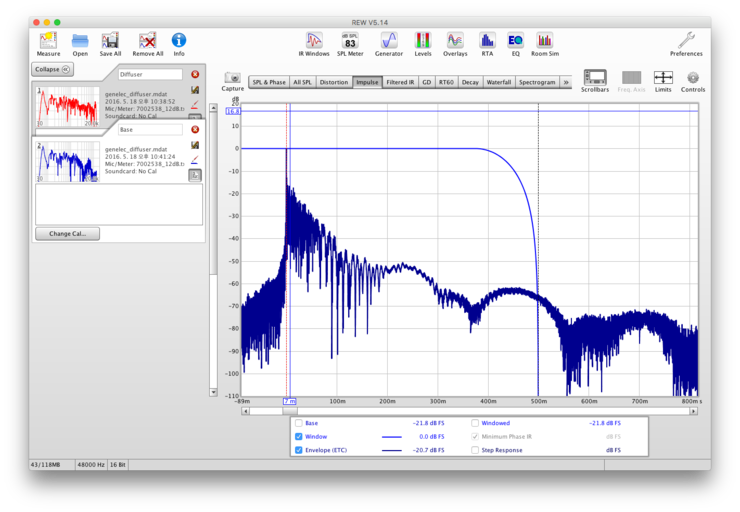740x512 pixels.
Task: Launch the signal Generator
Action: pos(389,41)
